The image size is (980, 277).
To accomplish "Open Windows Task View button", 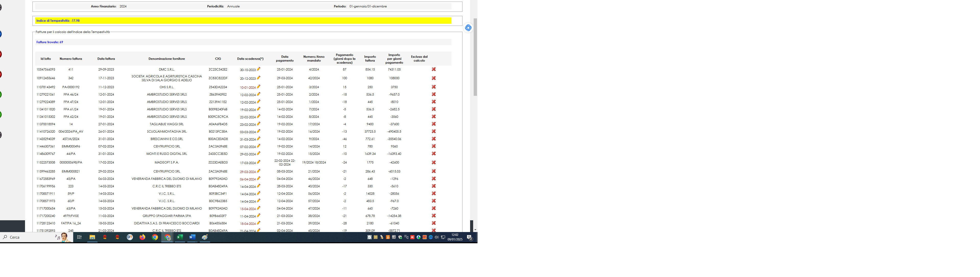I will [x=79, y=237].
